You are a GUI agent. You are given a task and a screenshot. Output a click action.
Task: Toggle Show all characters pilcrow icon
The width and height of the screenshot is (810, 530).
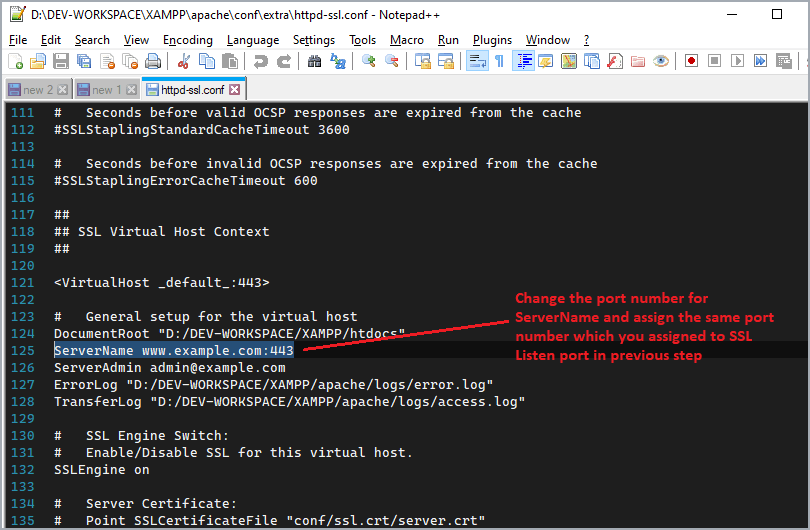tap(499, 61)
